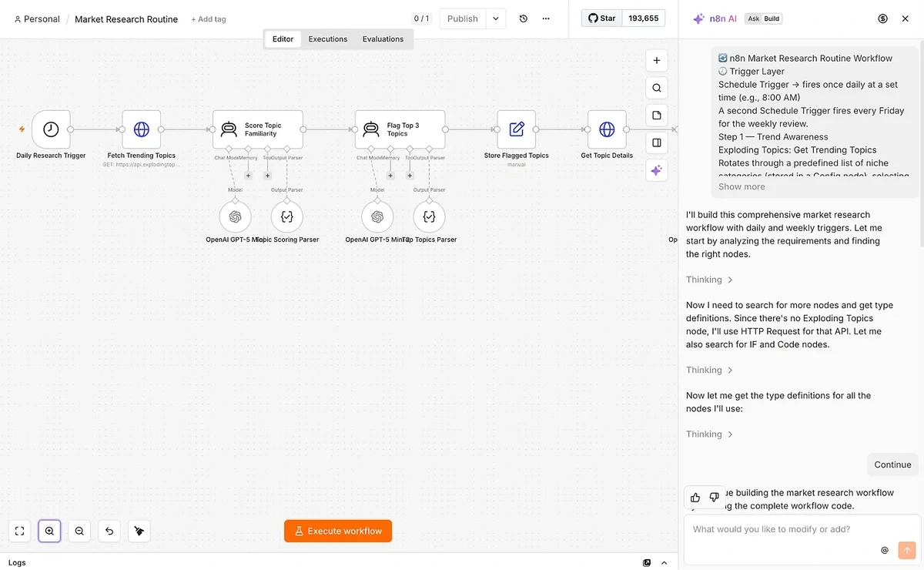Tidy up the workflow with the broom icon
This screenshot has width=924, height=570.
click(139, 531)
